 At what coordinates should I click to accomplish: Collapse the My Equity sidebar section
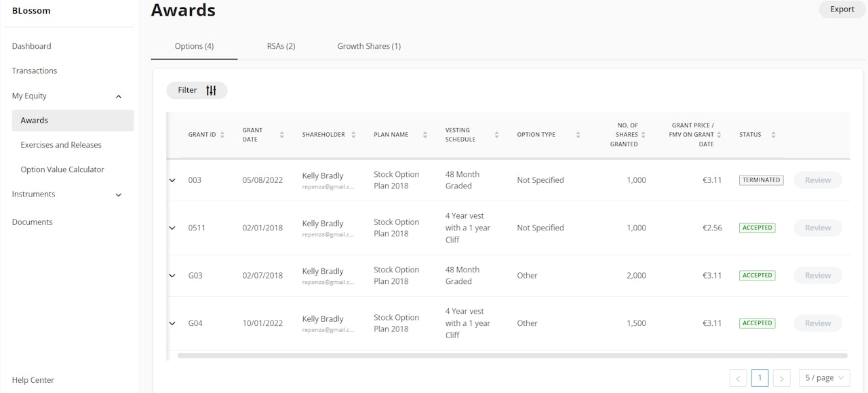click(119, 96)
